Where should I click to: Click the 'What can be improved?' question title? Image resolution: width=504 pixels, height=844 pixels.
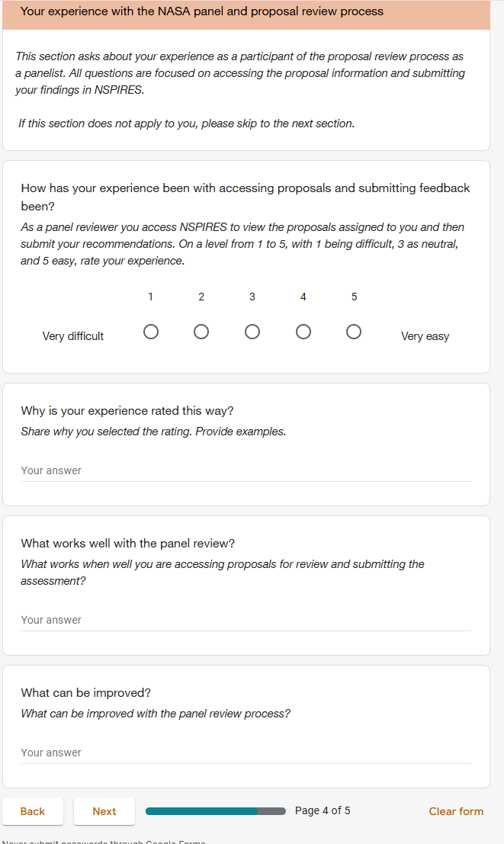click(86, 693)
